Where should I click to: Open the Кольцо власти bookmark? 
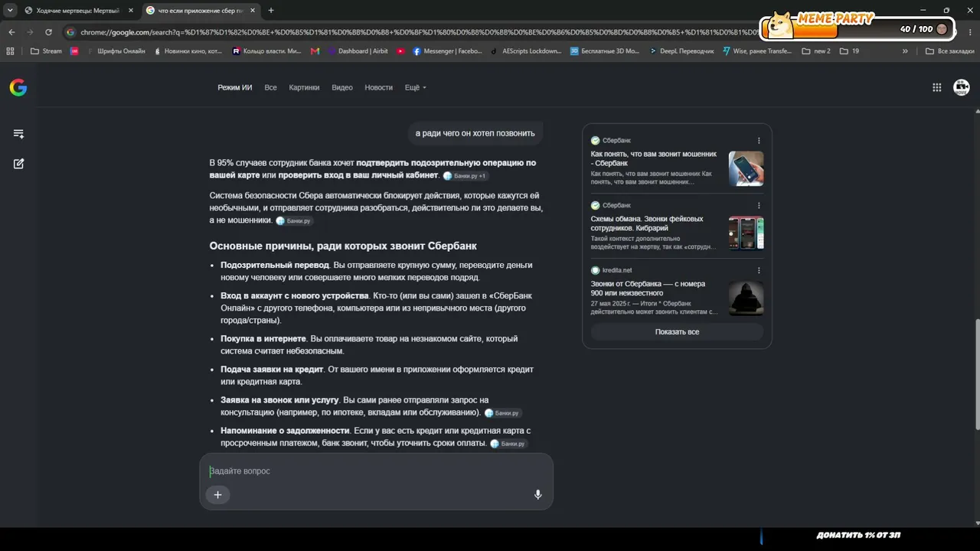(x=267, y=51)
